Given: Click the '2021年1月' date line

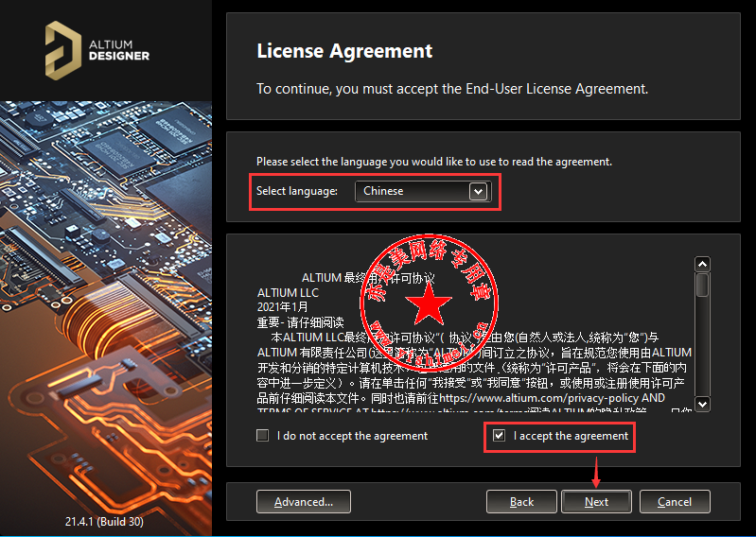Looking at the screenshot, I should click(x=283, y=307).
